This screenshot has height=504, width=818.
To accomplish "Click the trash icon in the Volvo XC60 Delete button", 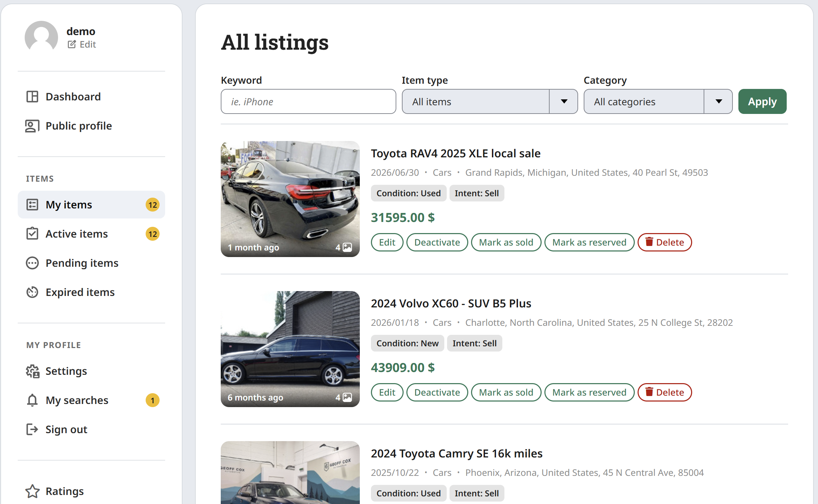I will coord(649,392).
